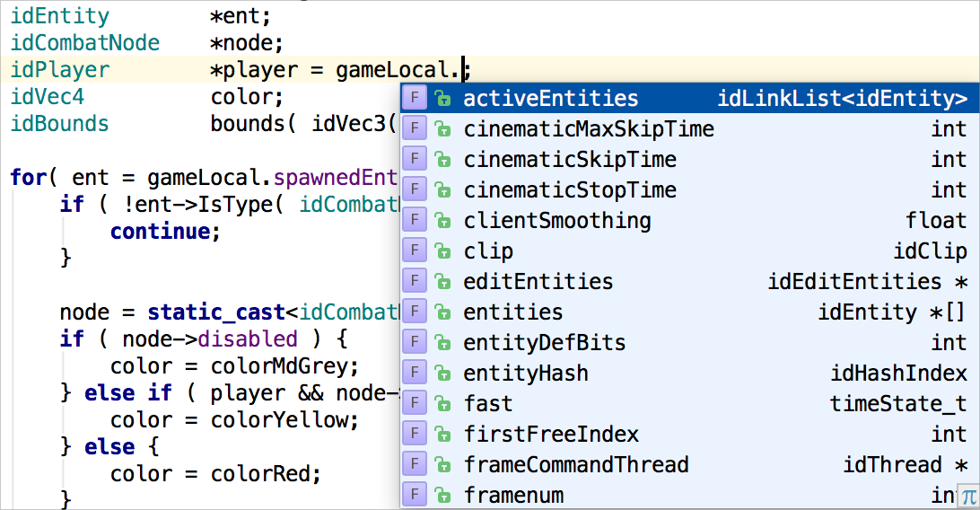The width and height of the screenshot is (980, 510).
Task: Pick the entities completion item
Action: (513, 312)
